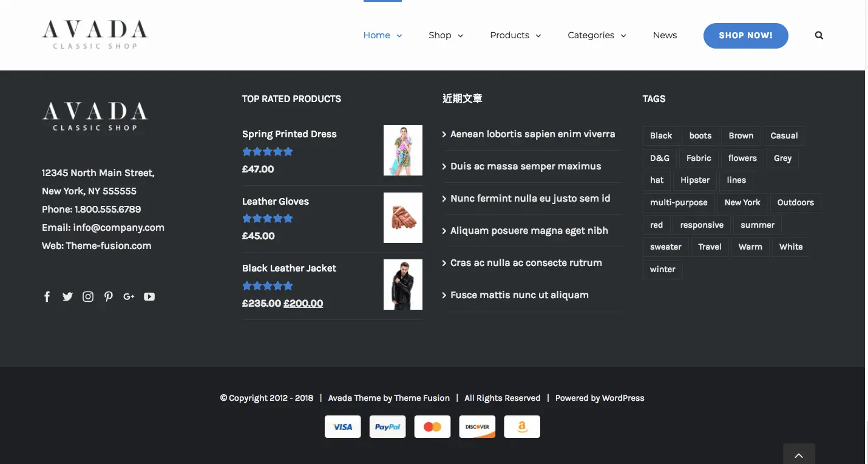Click the search magnifier icon in header

pyautogui.click(x=819, y=35)
